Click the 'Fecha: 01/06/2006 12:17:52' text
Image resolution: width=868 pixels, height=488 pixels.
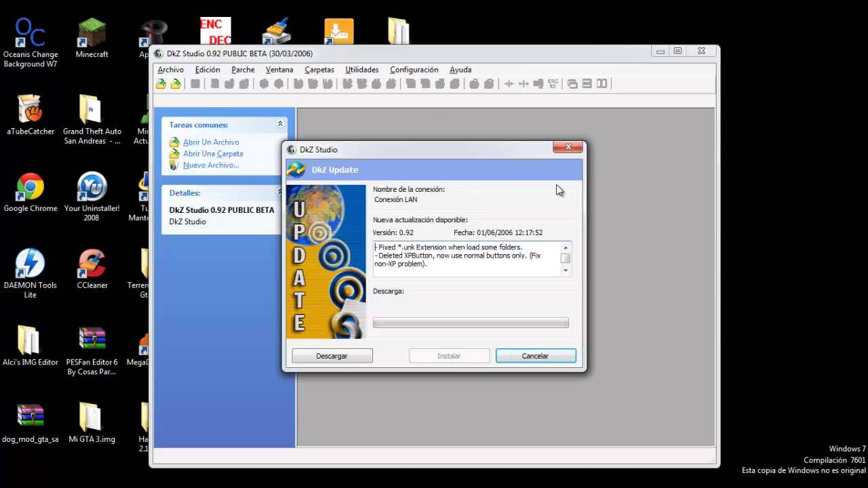pyautogui.click(x=498, y=232)
